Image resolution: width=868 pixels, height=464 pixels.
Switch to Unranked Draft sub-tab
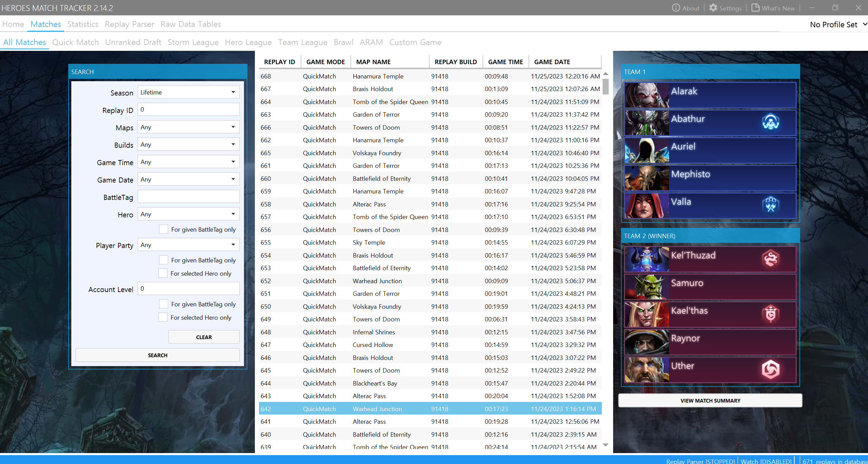(133, 42)
